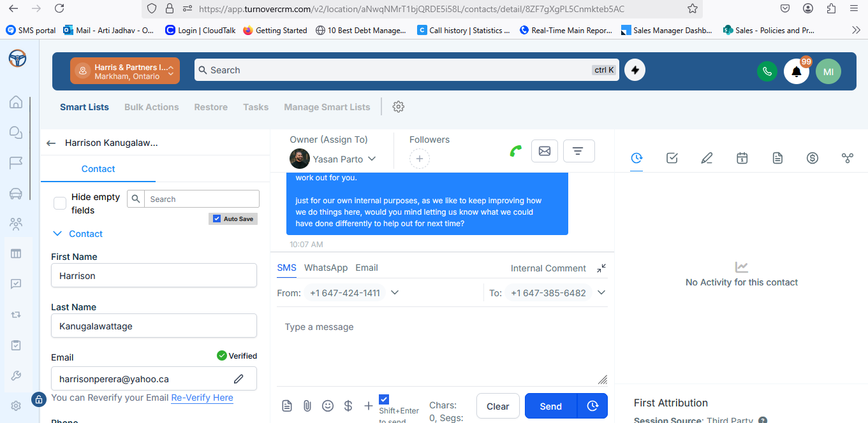Collapse the Contact section chevron

point(57,234)
